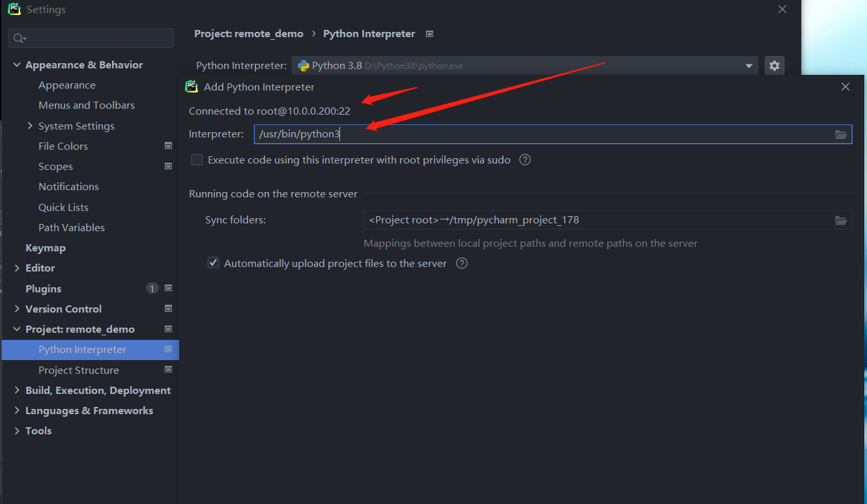
Task: Click the interpreter path input field
Action: point(541,134)
